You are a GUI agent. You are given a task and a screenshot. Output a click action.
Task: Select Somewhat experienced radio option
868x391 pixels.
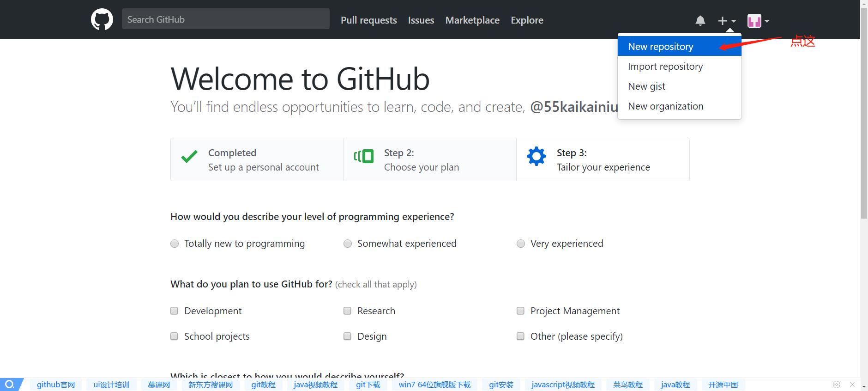pos(348,244)
